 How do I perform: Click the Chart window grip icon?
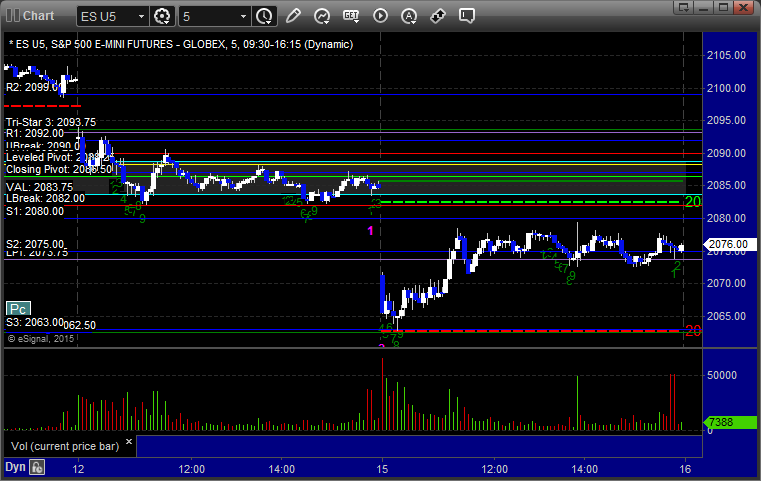(x=13, y=16)
